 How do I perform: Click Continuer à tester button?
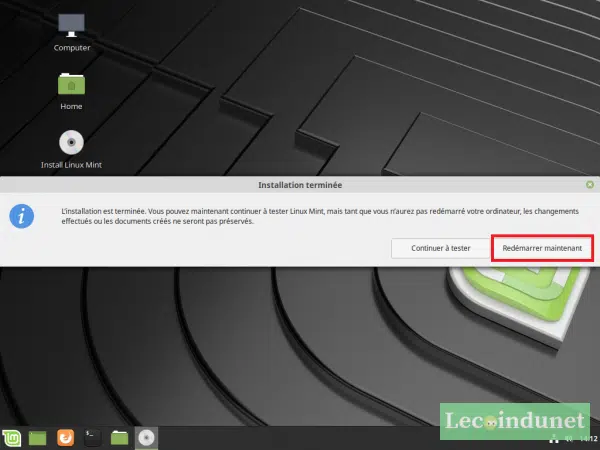pos(441,248)
